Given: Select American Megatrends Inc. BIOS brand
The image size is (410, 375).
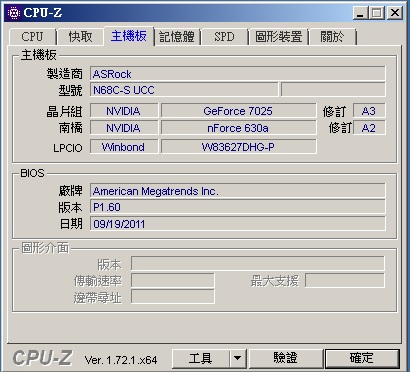Looking at the screenshot, I should click(x=238, y=191).
